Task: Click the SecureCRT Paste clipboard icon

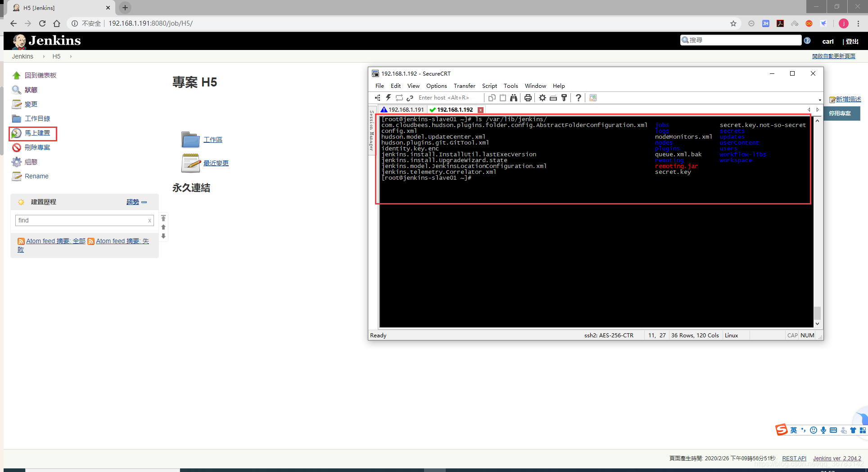Action: pos(503,98)
